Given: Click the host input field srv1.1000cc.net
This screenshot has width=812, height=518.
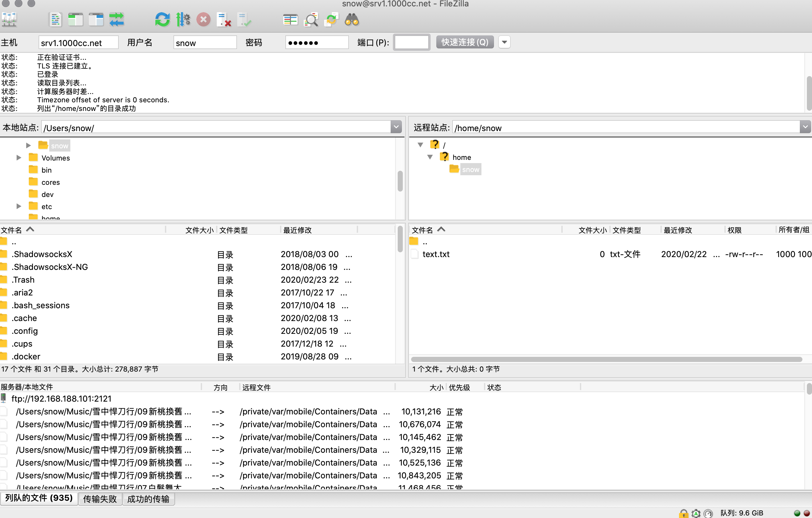Looking at the screenshot, I should click(78, 43).
